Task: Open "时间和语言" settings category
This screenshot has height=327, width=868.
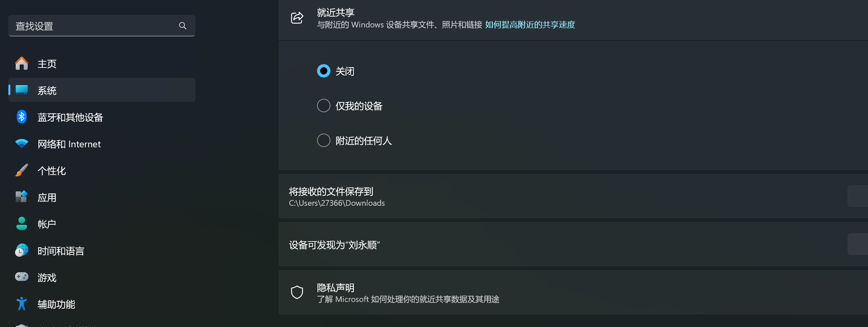Action: pyautogui.click(x=61, y=251)
